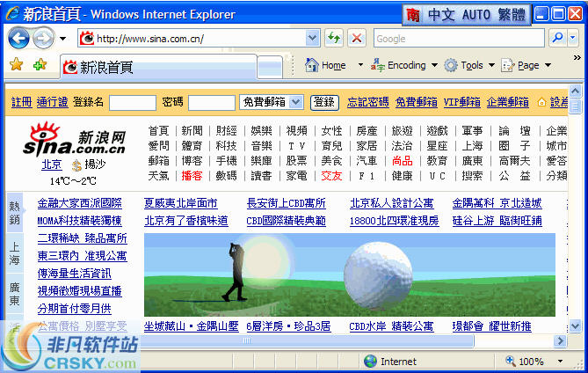Click the red 尚品 navigation link

tap(402, 161)
